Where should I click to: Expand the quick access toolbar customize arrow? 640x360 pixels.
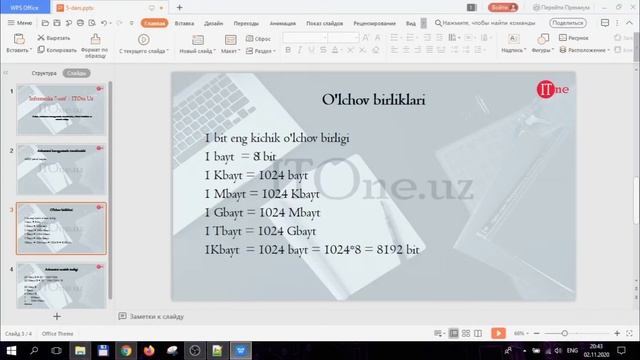coord(131,23)
